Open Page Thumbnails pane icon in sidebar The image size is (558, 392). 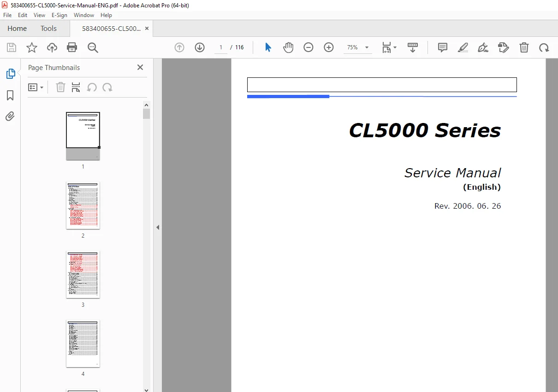(x=10, y=74)
